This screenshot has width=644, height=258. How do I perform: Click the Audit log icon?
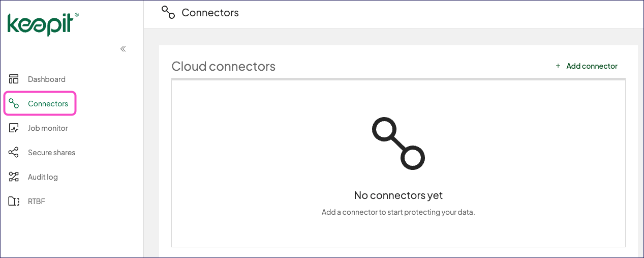pyautogui.click(x=14, y=177)
